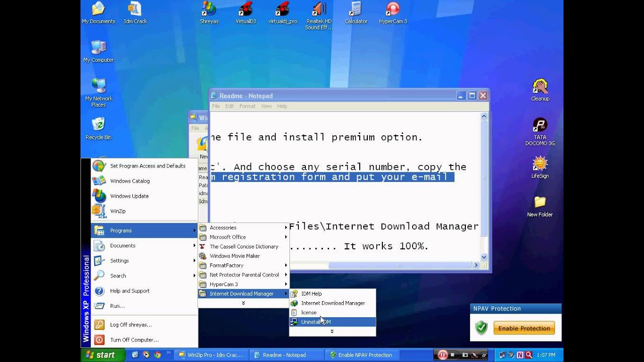The image size is (644, 362).
Task: Open New Folder on the desktop
Action: [x=540, y=206]
